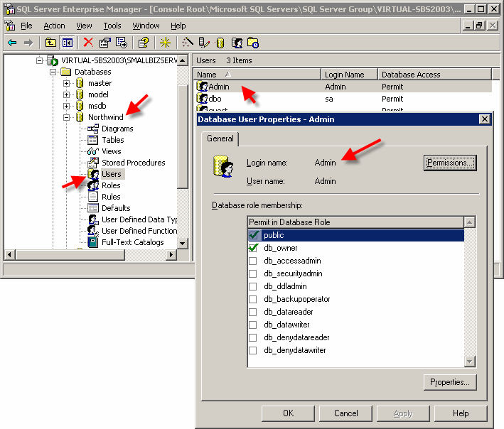
Task: Select User Defined Functions icon
Action: [93, 231]
